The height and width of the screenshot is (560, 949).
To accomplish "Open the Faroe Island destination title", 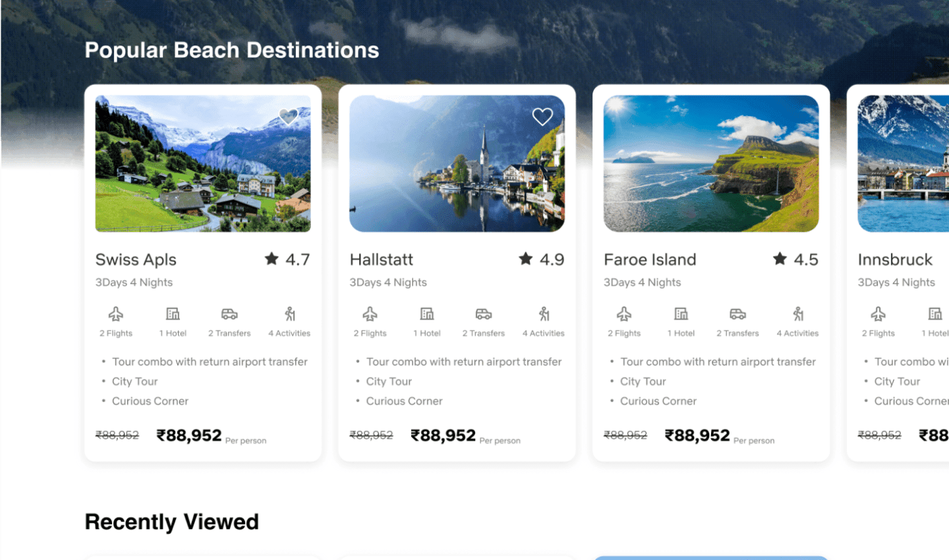I will tap(650, 260).
